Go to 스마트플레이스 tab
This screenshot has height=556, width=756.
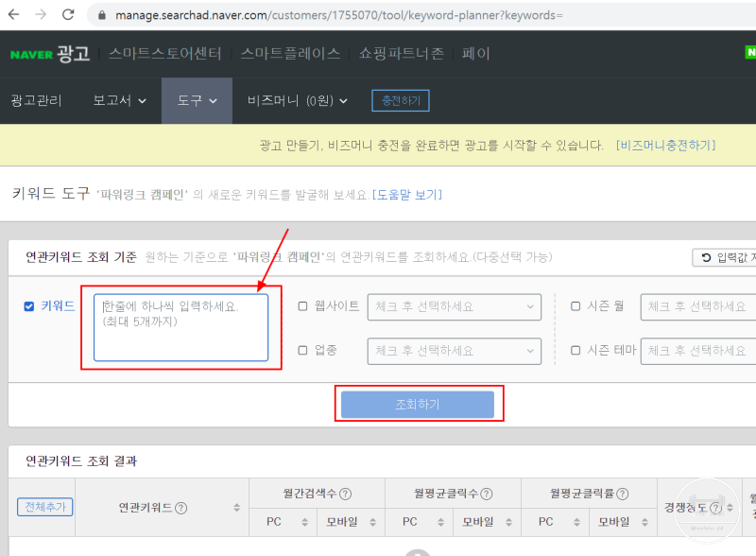[290, 54]
